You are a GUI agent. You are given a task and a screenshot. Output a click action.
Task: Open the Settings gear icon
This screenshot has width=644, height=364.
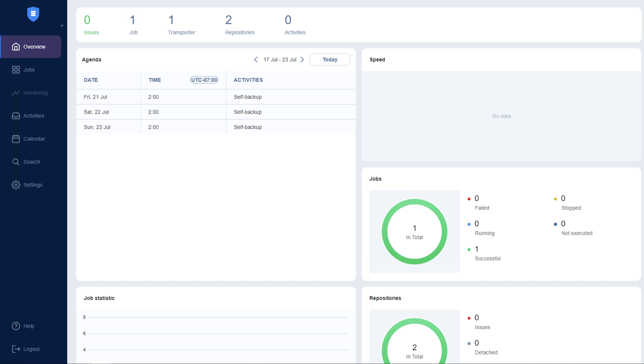click(x=16, y=185)
